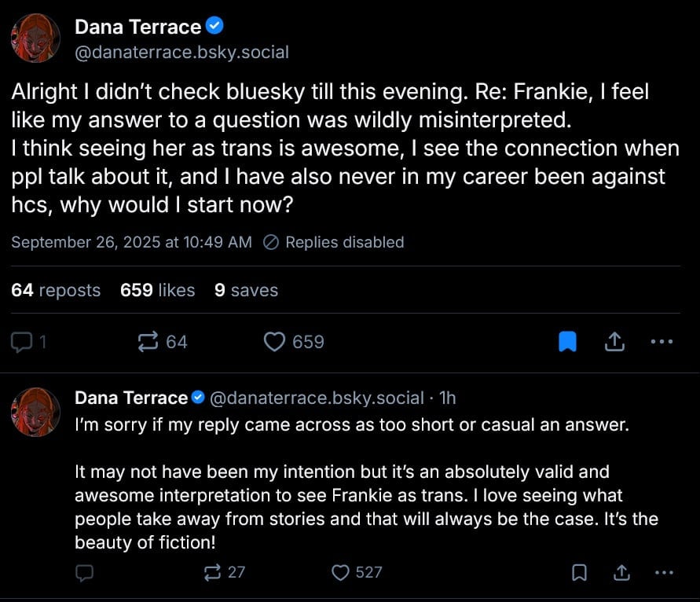700x602 pixels.
Task: Toggle the blue saved bookmark on main post
Action: (567, 342)
